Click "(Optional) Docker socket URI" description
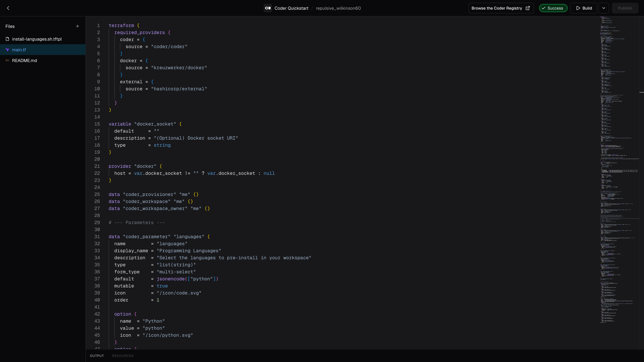The image size is (644, 362). click(x=196, y=138)
